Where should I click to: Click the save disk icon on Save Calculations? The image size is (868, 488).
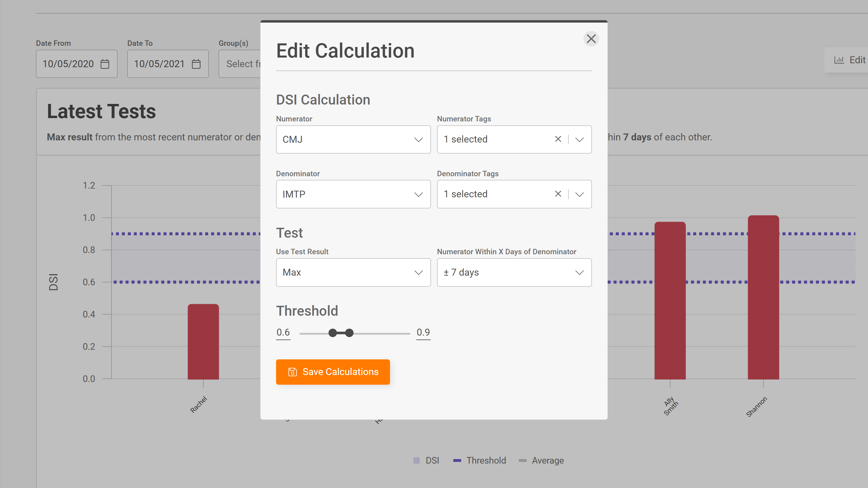pos(292,372)
